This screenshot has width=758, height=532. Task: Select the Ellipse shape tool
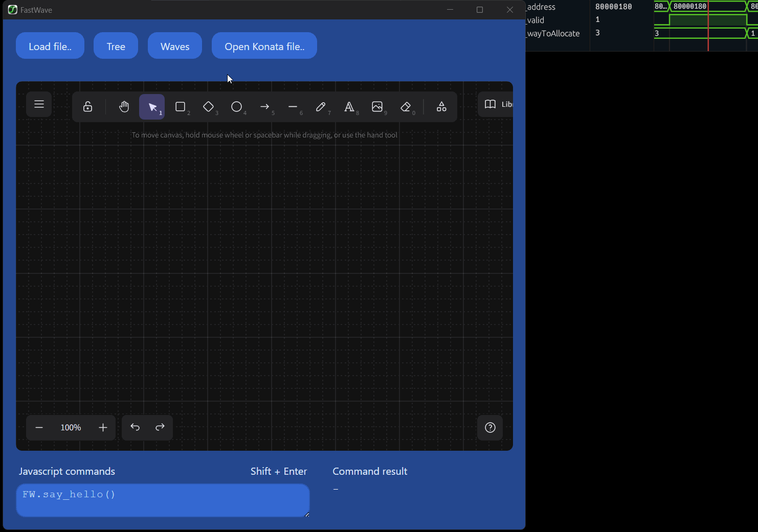tap(236, 107)
